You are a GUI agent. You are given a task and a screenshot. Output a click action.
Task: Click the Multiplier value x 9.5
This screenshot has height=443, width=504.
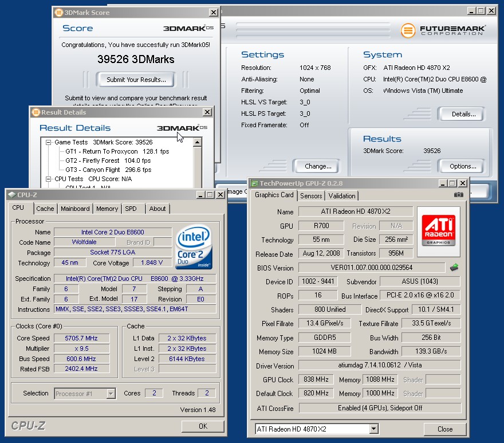click(81, 348)
